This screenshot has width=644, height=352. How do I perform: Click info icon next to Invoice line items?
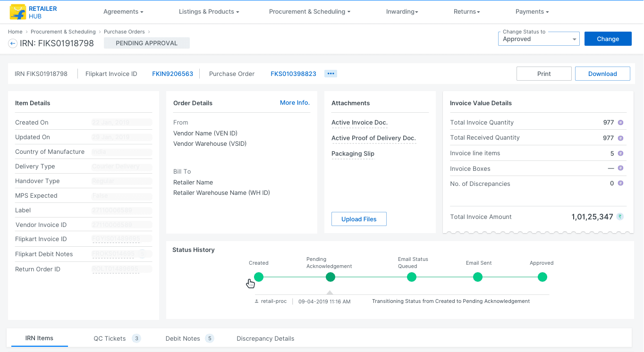pos(620,153)
